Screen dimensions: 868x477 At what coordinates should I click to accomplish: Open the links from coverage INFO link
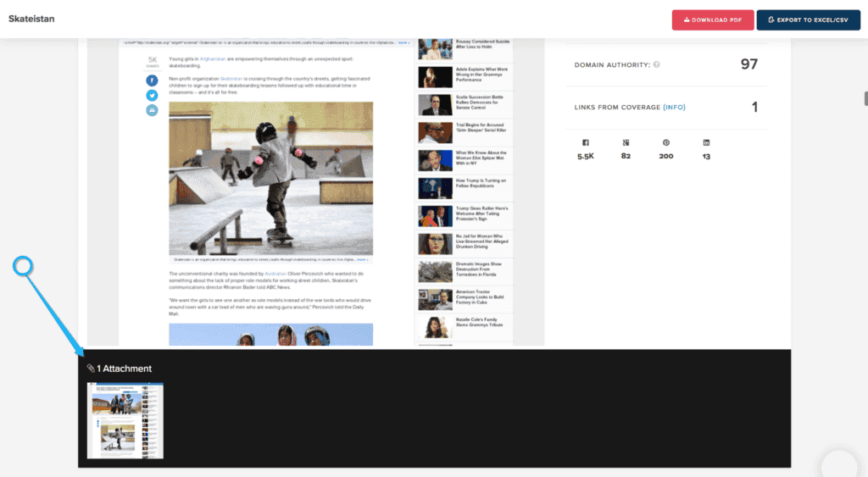[674, 108]
